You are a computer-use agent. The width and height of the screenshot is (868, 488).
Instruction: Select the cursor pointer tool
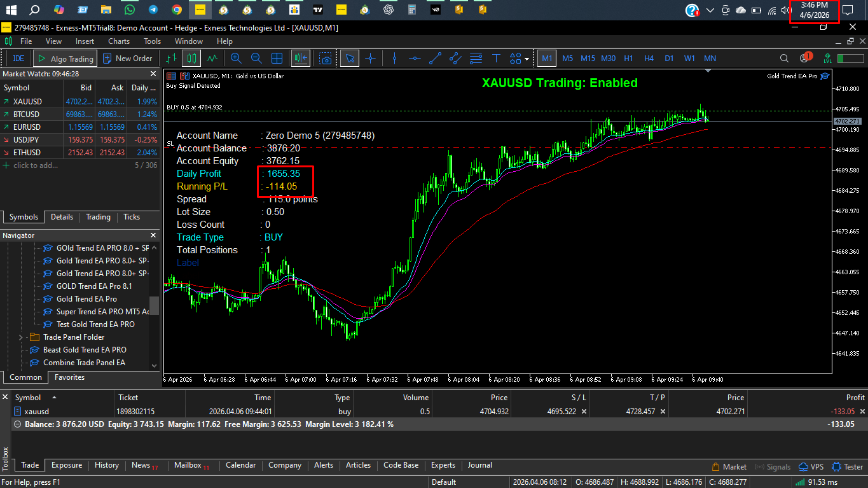pos(350,59)
